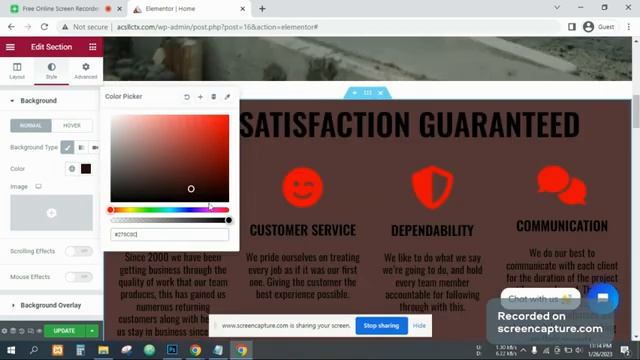Open a new browser tab

click(262, 9)
